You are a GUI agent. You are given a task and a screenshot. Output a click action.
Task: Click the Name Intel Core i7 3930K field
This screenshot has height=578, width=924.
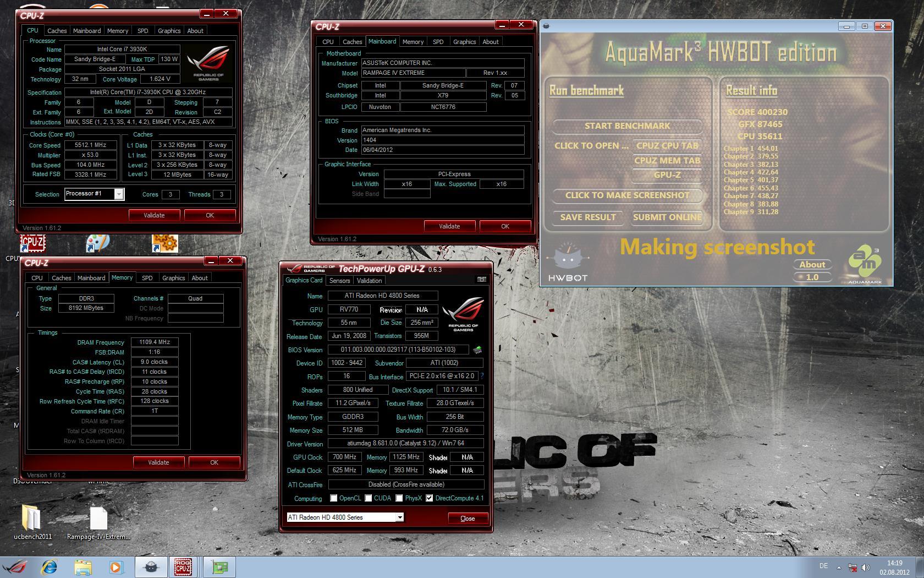point(122,49)
